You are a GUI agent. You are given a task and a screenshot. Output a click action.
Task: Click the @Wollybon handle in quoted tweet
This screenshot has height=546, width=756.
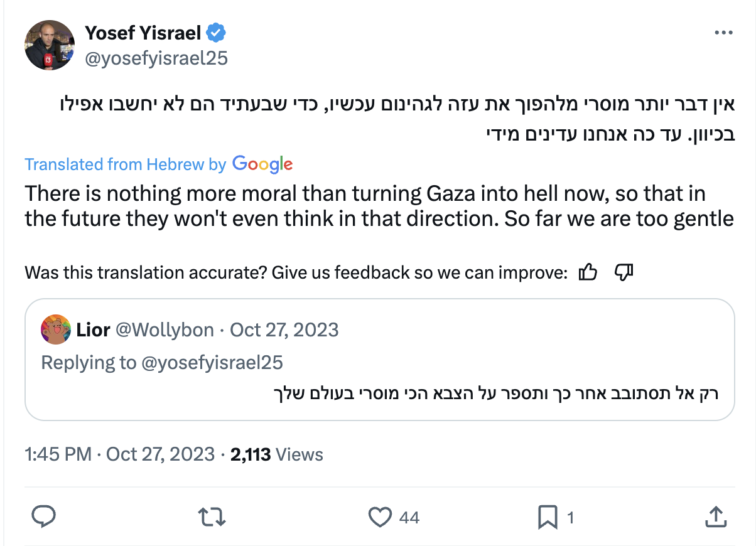coord(165,329)
